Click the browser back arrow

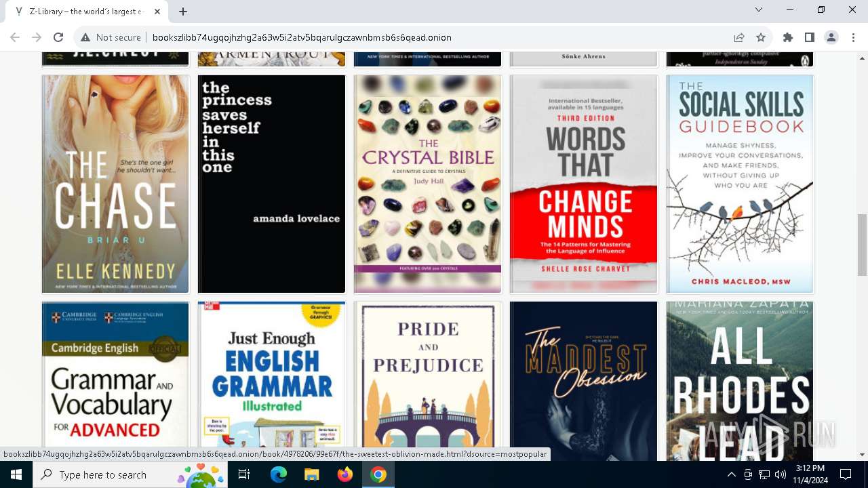coord(15,37)
